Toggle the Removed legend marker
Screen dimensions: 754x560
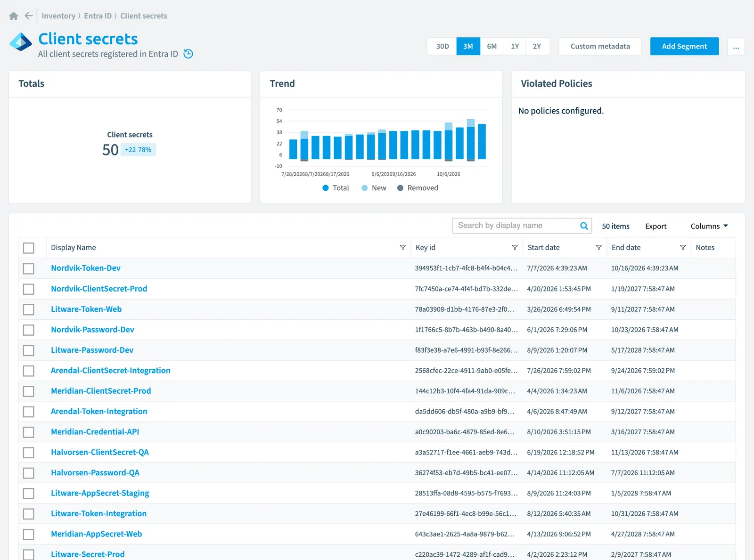400,188
